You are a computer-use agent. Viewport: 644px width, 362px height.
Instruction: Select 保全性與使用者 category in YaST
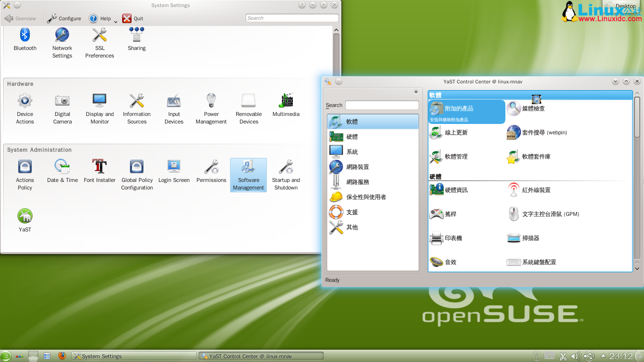click(x=373, y=197)
